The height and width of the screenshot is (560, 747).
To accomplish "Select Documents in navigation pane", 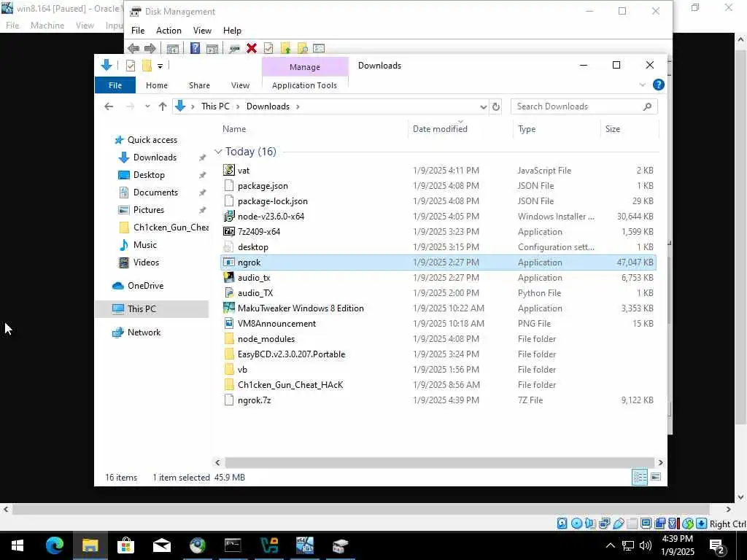I will (x=155, y=192).
